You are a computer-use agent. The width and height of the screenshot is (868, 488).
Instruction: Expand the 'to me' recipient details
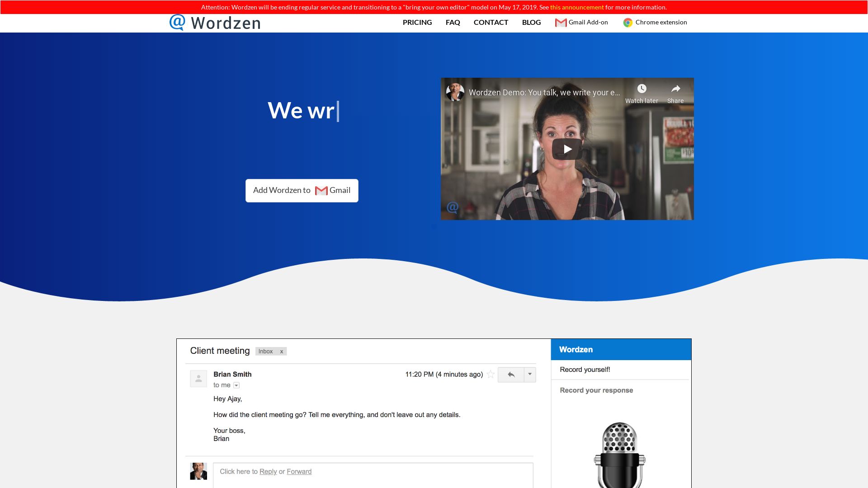pyautogui.click(x=236, y=385)
